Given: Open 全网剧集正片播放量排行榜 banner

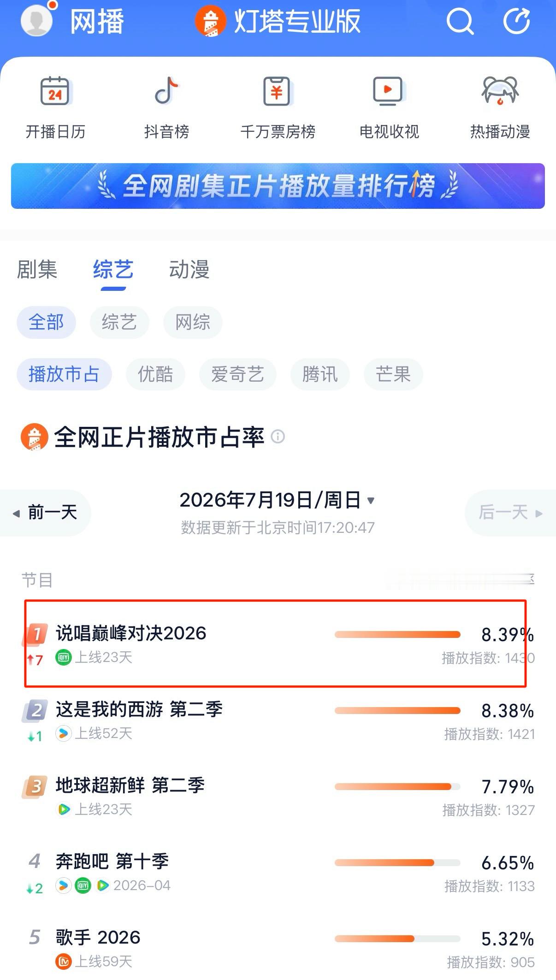Looking at the screenshot, I should [278, 186].
